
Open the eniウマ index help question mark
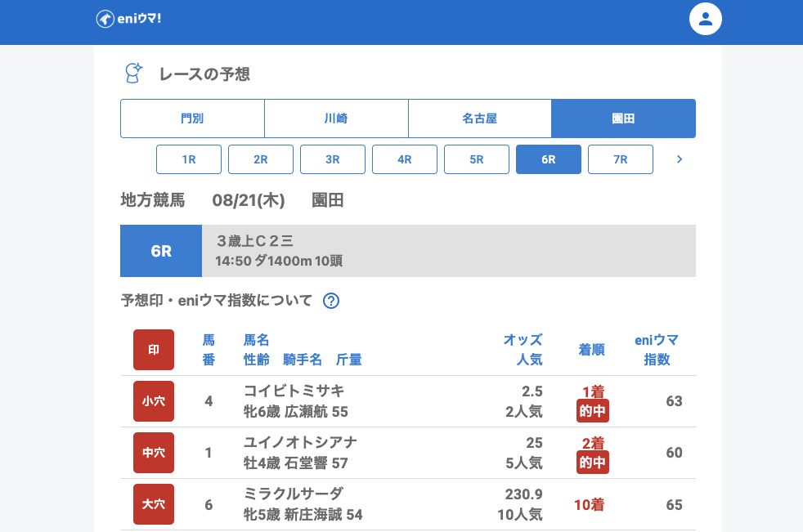coord(331,301)
